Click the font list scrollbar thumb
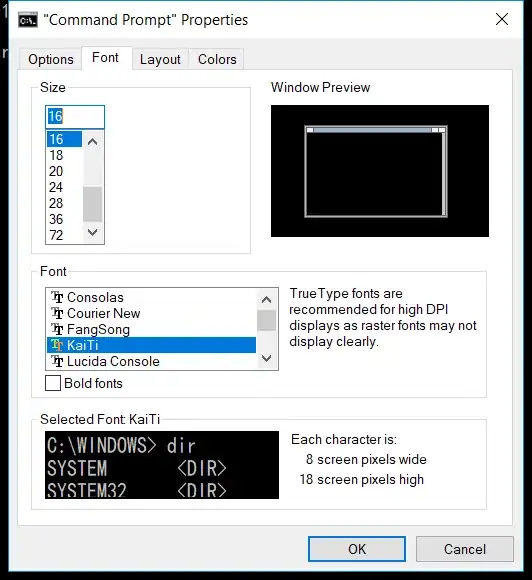The image size is (532, 580). [266, 320]
